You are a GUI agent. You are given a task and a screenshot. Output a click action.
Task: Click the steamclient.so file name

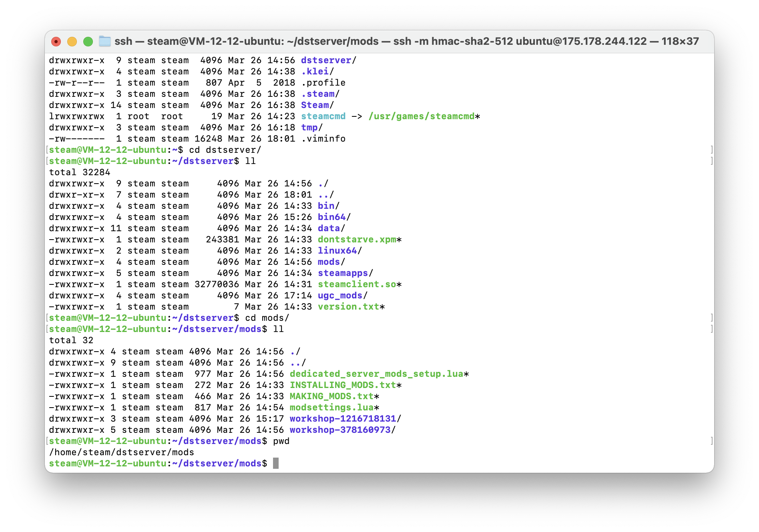(x=357, y=284)
